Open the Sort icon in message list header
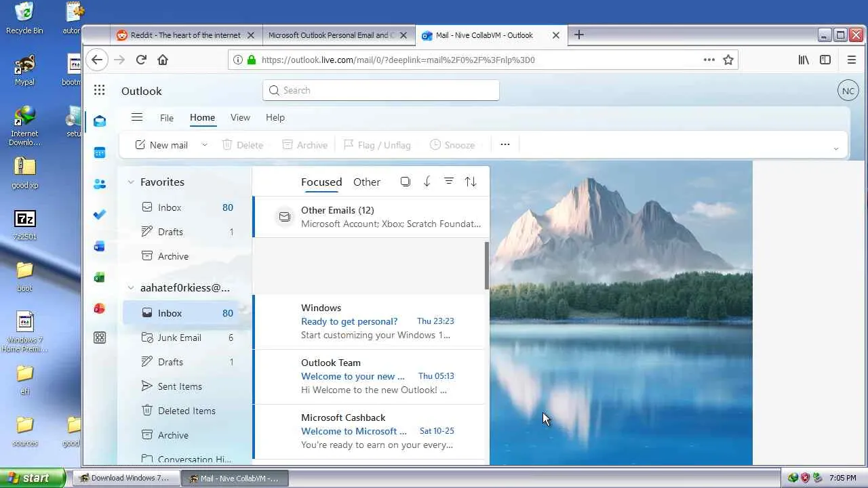This screenshot has height=488, width=868. [471, 182]
